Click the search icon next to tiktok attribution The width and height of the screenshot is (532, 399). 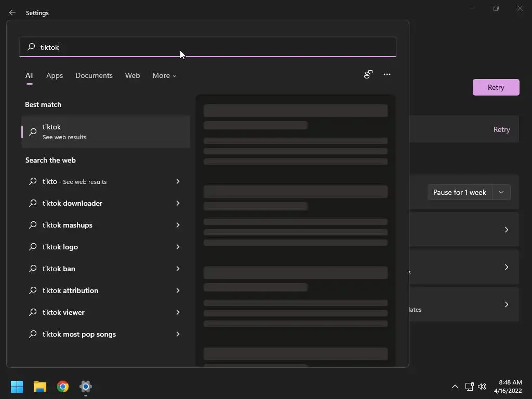point(33,290)
